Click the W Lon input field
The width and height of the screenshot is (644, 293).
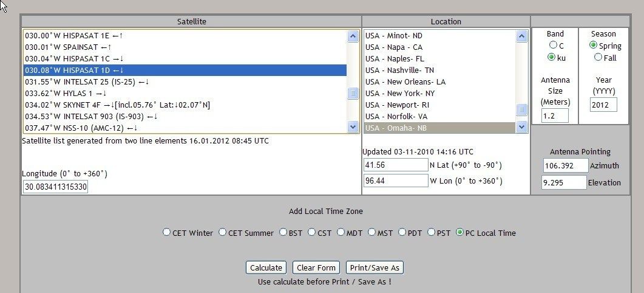396,181
